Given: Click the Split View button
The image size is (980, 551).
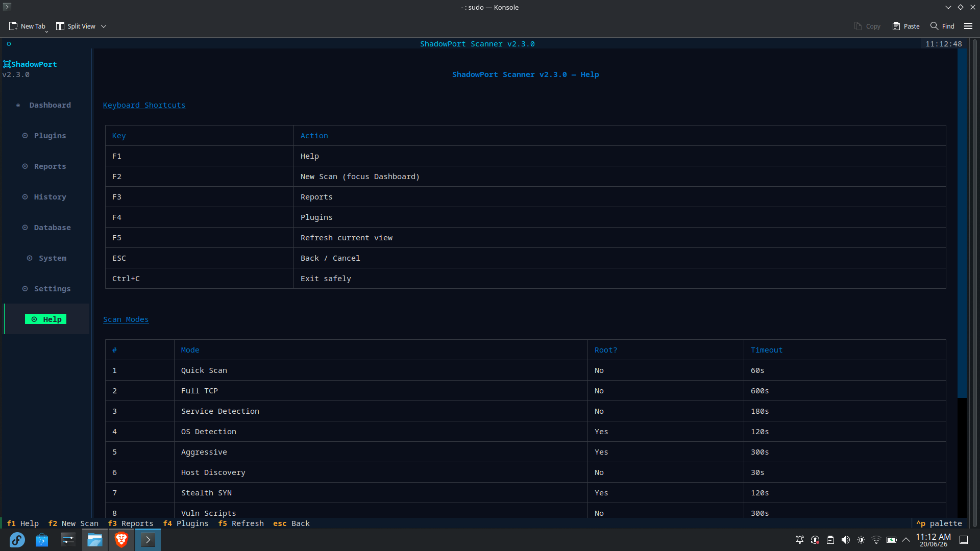Looking at the screenshot, I should 76,26.
